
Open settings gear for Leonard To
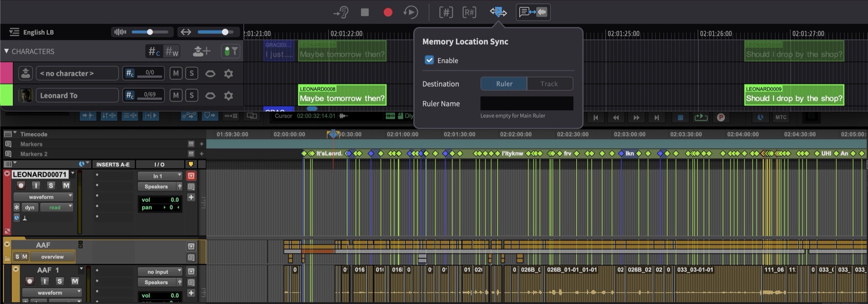[229, 95]
